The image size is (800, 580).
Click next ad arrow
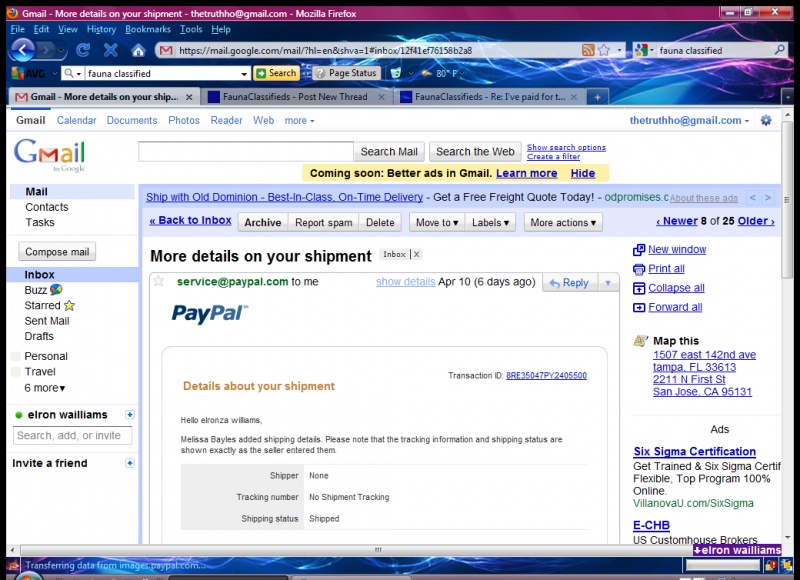pos(767,197)
